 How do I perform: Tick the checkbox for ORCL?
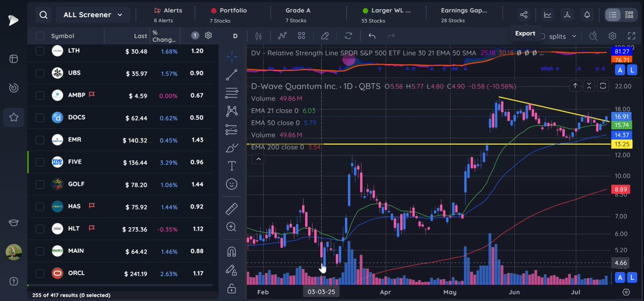pyautogui.click(x=40, y=273)
